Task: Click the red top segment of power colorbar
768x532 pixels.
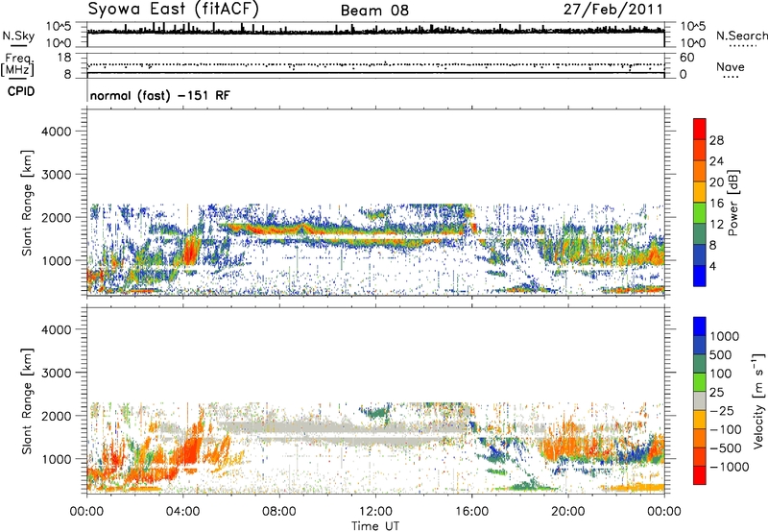Action: pos(700,129)
